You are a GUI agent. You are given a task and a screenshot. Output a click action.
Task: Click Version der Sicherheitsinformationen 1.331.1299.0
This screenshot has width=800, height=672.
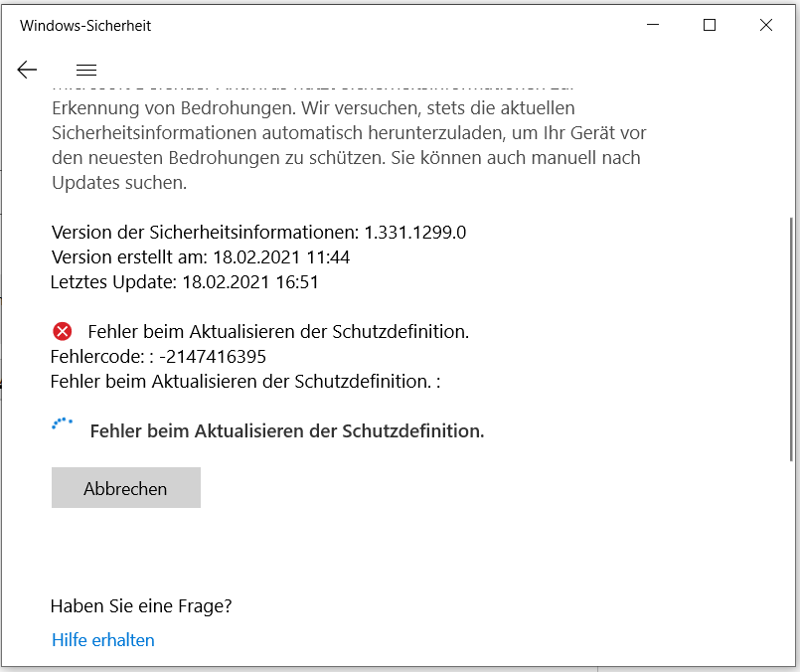258,233
